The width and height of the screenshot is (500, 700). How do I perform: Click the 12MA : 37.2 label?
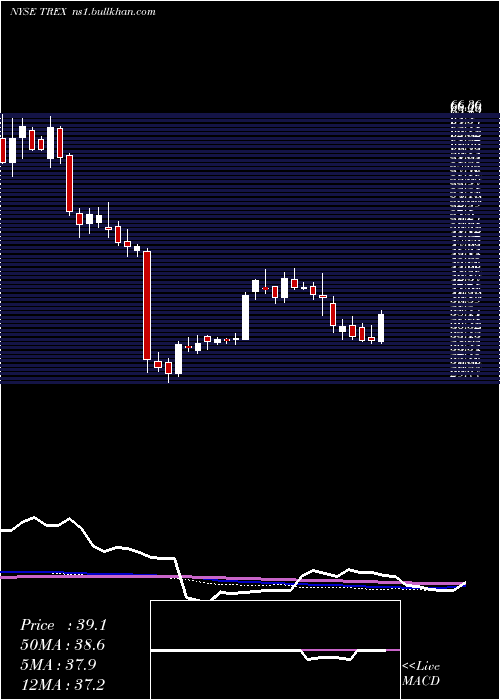[63, 684]
